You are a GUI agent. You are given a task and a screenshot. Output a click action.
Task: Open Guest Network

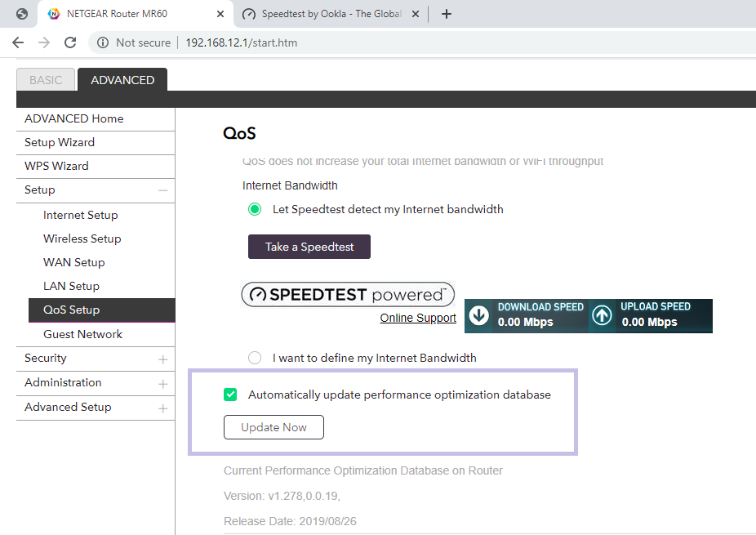click(83, 334)
